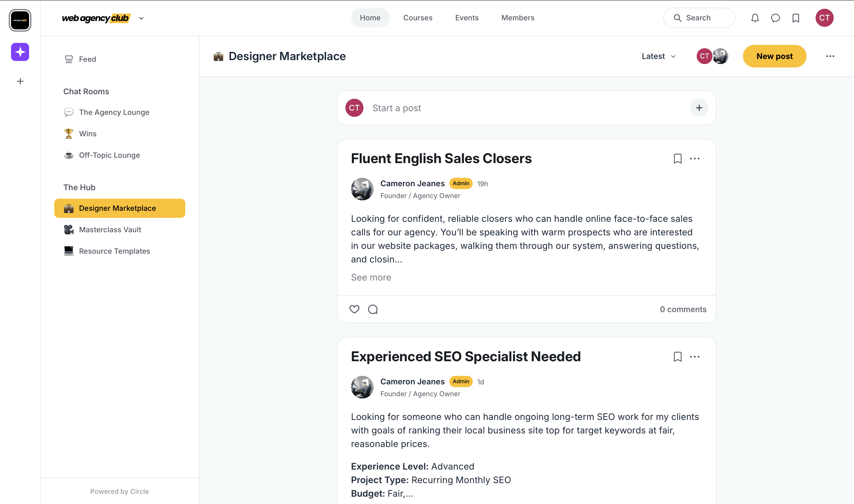This screenshot has height=504, width=854.
Task: Open direct messages chat bubble icon
Action: [775, 18]
